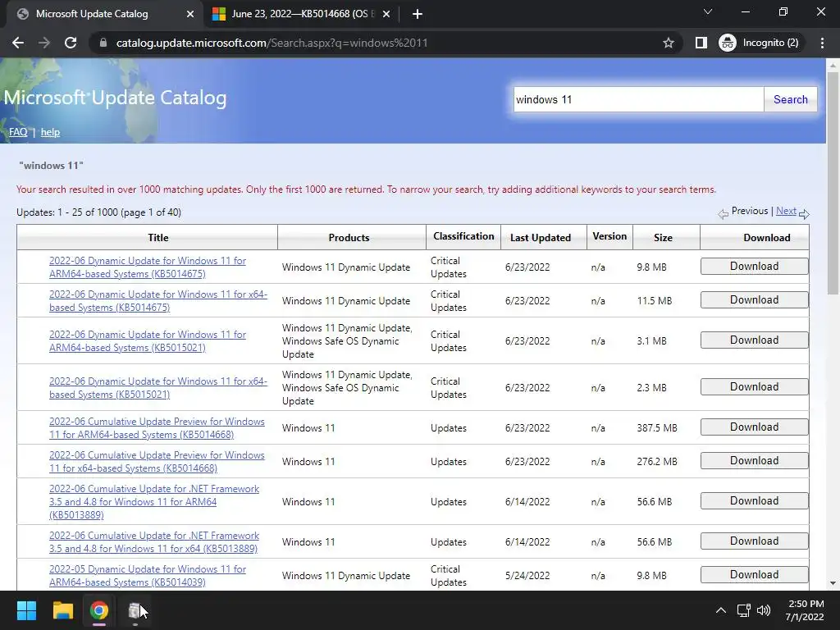Image resolution: width=840 pixels, height=630 pixels.
Task: Click the Search button
Action: pos(790,99)
